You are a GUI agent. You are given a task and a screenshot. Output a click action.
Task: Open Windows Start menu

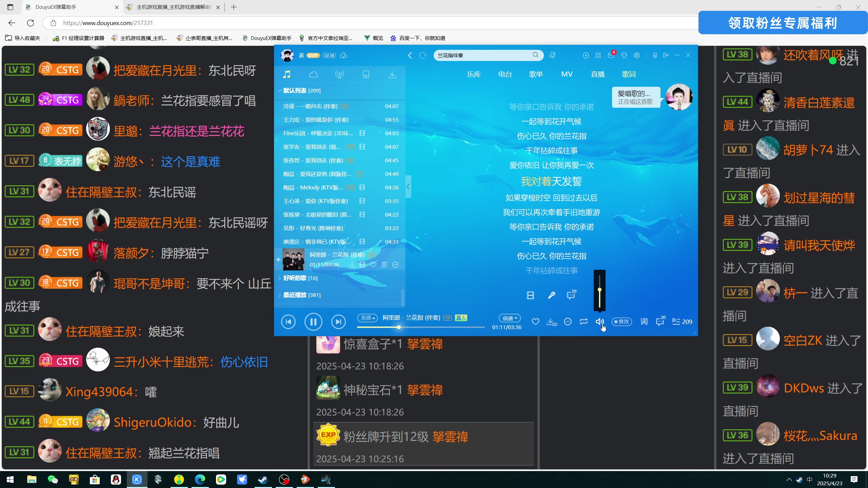point(10,479)
